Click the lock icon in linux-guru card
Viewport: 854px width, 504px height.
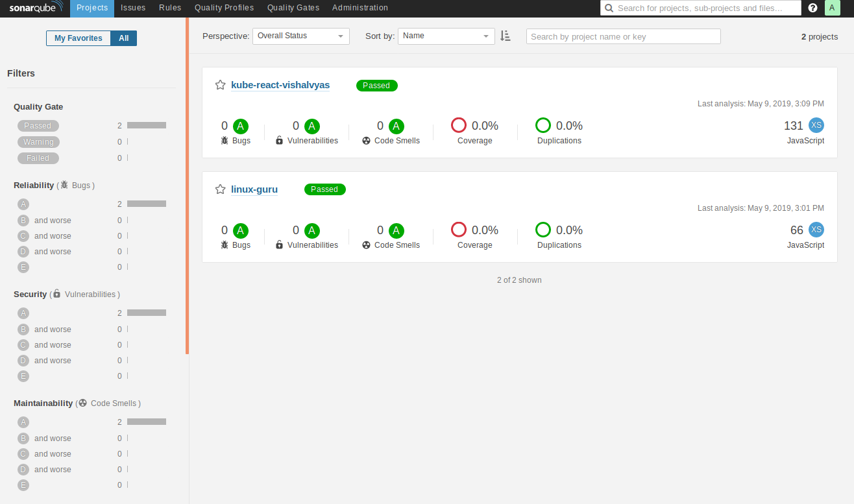point(280,245)
